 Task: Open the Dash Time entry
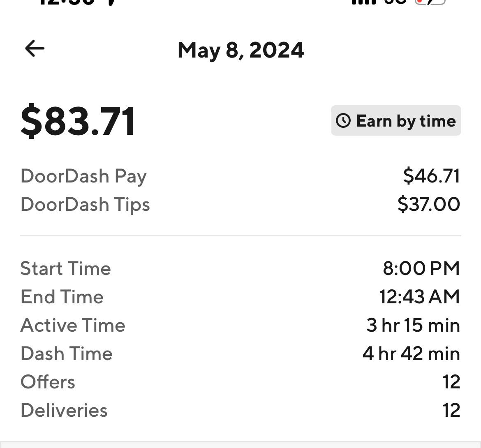pyautogui.click(x=240, y=353)
